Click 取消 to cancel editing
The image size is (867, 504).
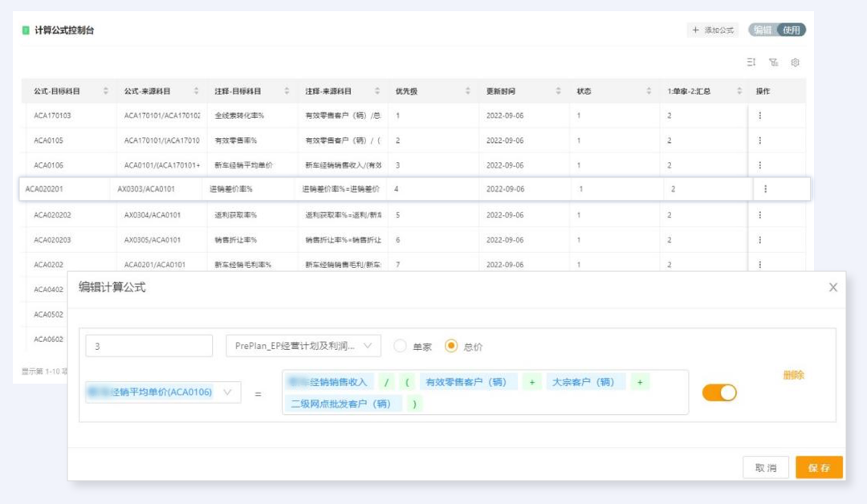point(766,467)
